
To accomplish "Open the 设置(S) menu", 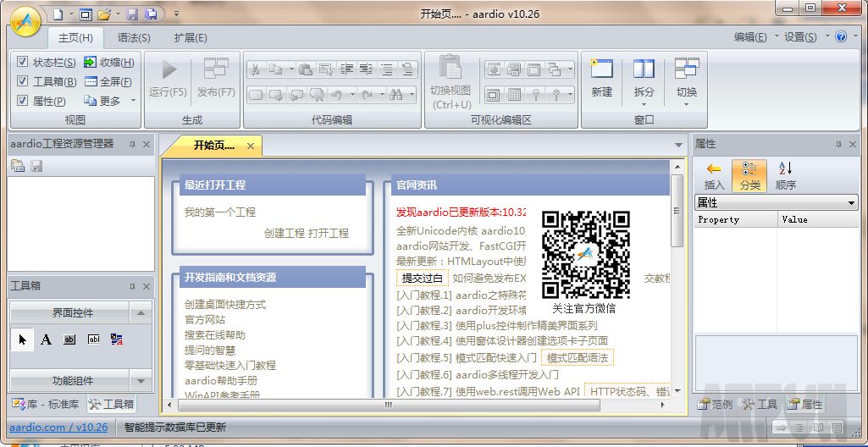I will point(805,37).
